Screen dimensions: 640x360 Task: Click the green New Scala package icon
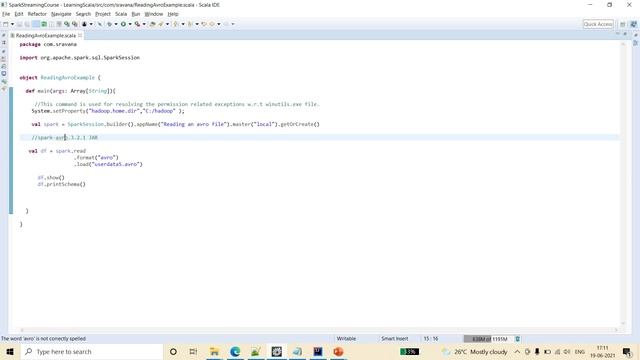[x=44, y=24]
